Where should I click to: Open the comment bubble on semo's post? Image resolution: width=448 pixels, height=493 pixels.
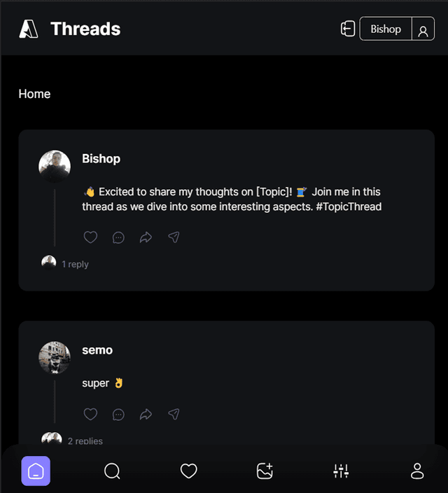tap(118, 415)
